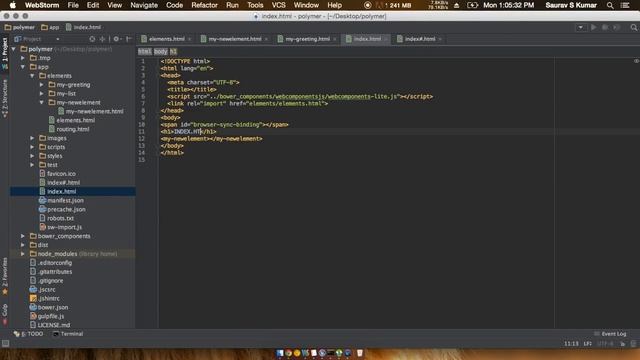640x360 pixels.
Task: Close the elements.html tab
Action: (190, 39)
